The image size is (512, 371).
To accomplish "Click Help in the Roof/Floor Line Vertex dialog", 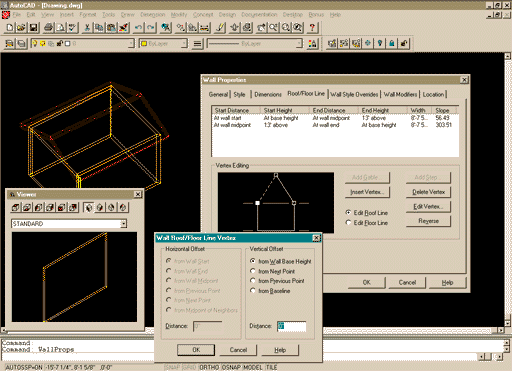I will pyautogui.click(x=280, y=350).
